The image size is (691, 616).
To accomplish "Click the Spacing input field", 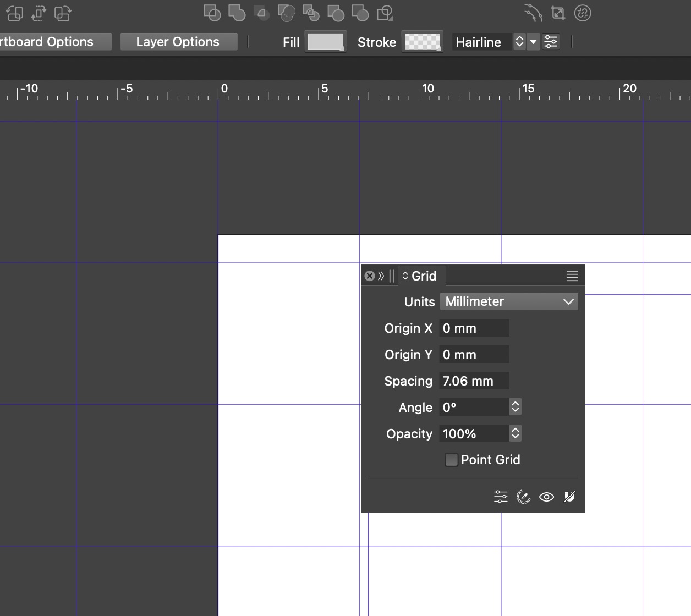I will [474, 381].
